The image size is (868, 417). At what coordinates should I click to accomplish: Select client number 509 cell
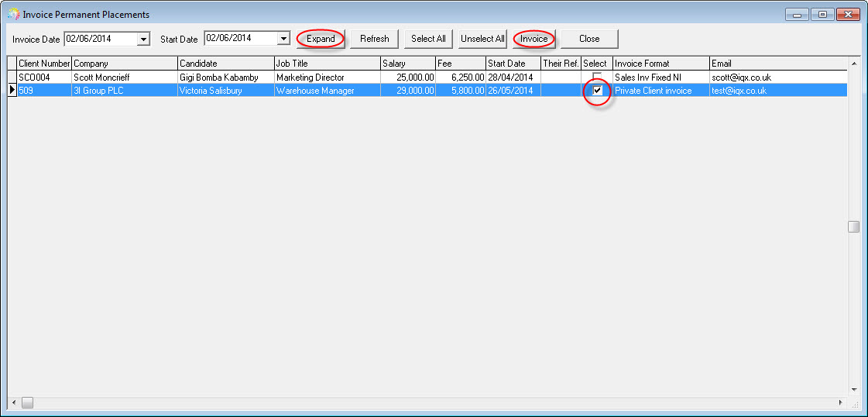click(x=44, y=91)
